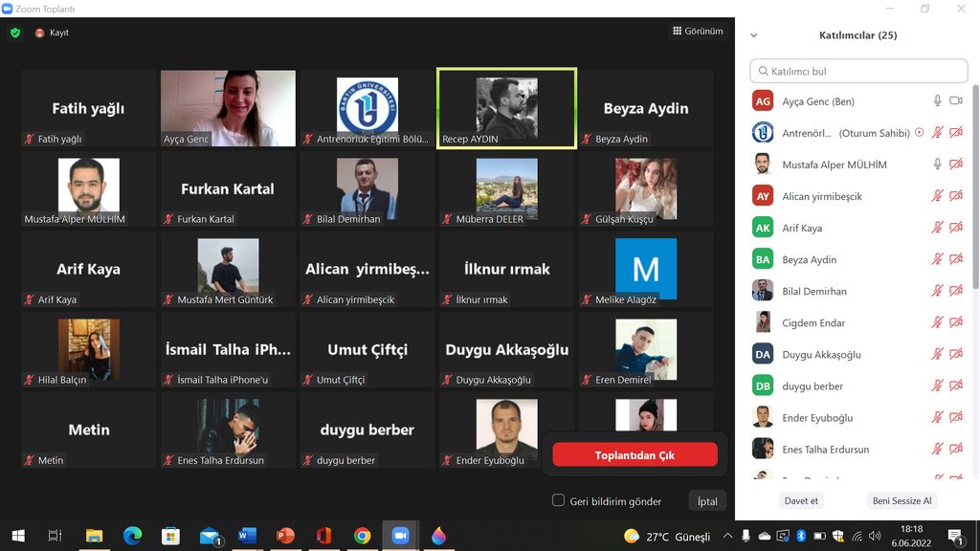Click Arif Kaya's disabled camera icon in list
This screenshot has width=980, height=551.
point(956,228)
